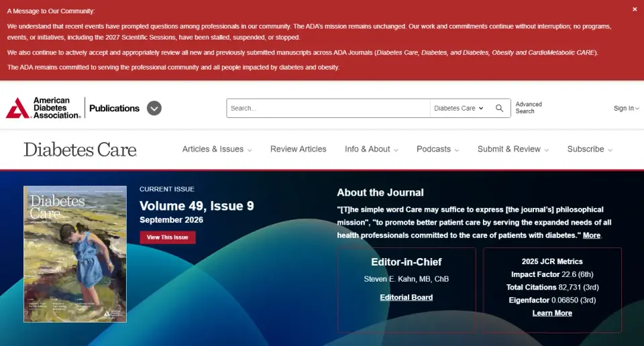The width and height of the screenshot is (644, 346).
Task: Expand the Publications circular chevron menu
Action: click(154, 108)
